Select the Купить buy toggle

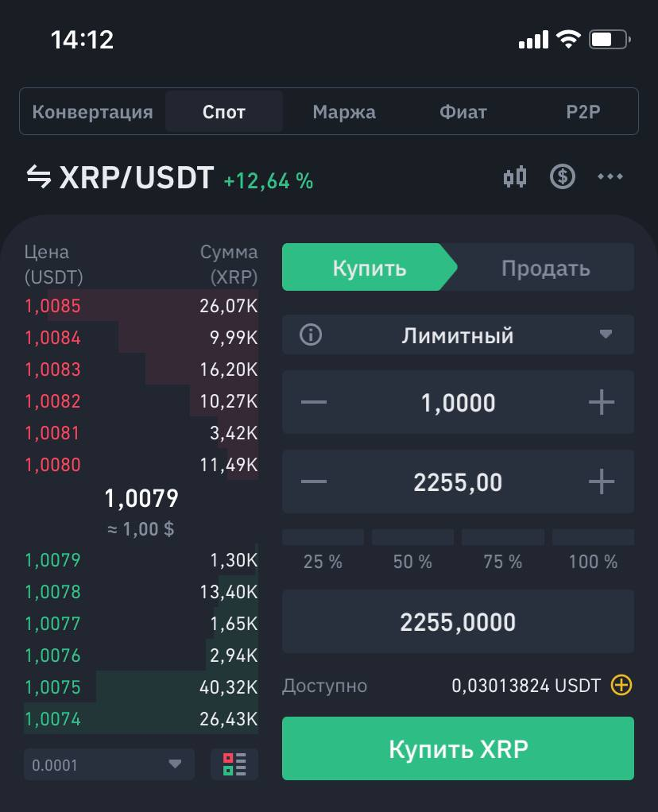coord(370,267)
